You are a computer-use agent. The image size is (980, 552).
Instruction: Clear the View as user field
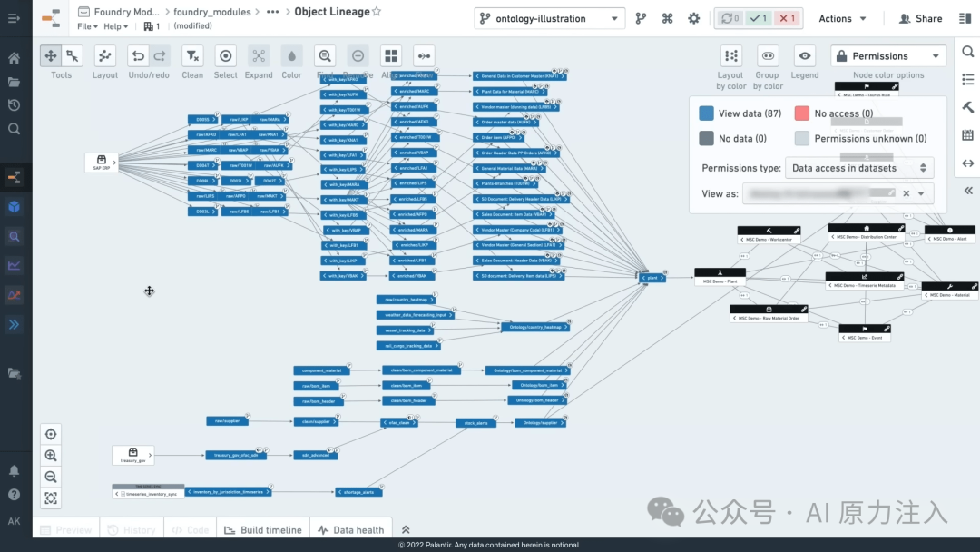906,193
